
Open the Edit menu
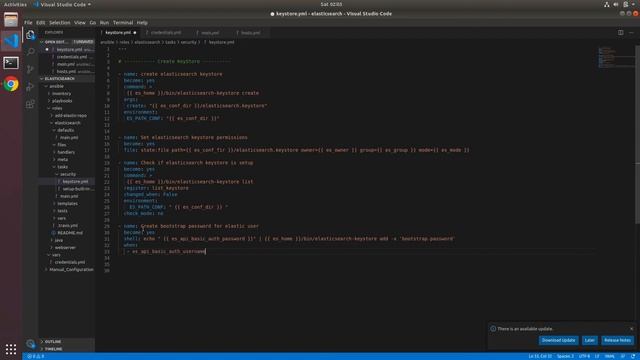41,23
